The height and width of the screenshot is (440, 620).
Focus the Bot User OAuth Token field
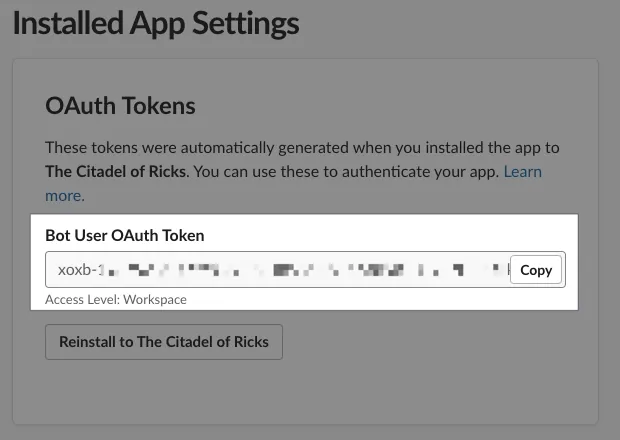[305, 270]
